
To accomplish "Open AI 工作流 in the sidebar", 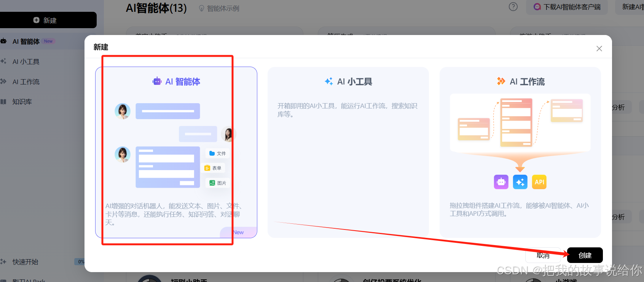I will click(26, 82).
